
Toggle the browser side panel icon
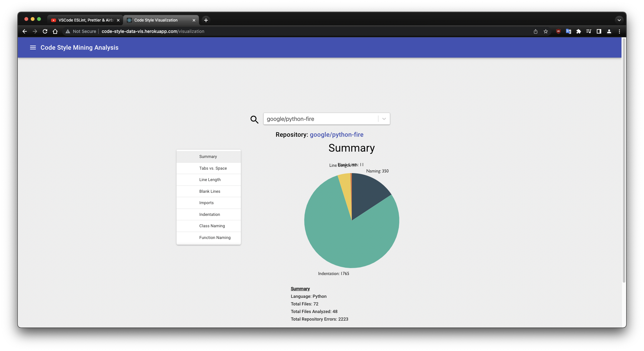click(599, 31)
